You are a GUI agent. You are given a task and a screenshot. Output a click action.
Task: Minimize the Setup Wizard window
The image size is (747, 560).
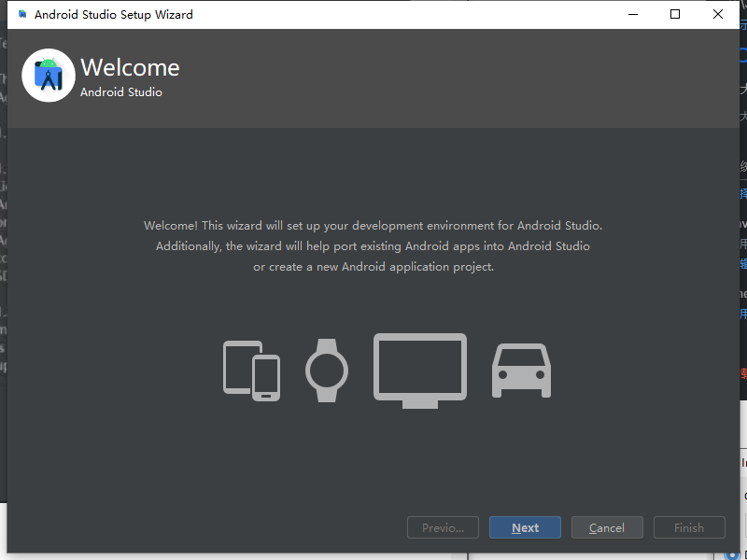pyautogui.click(x=633, y=14)
